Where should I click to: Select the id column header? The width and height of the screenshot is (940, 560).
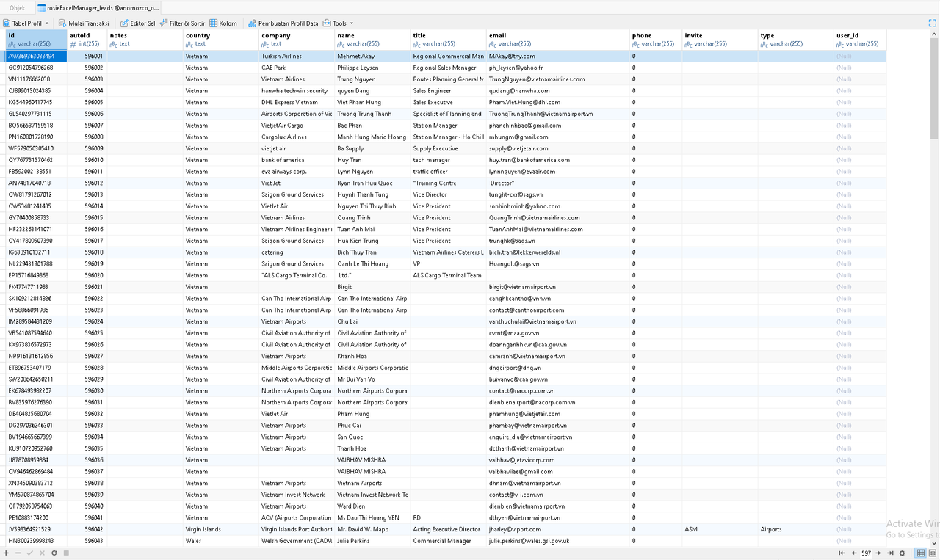(x=37, y=40)
